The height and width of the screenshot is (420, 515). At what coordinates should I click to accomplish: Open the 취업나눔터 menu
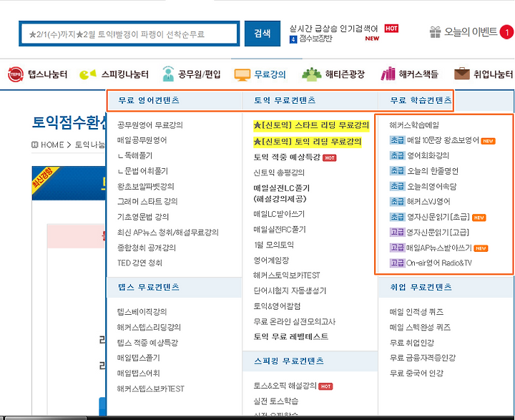pos(493,74)
